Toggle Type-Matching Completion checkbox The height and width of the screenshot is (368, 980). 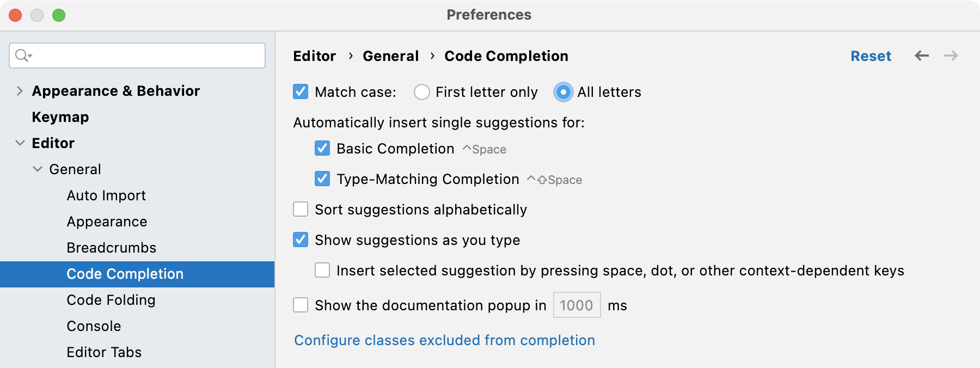tap(322, 179)
